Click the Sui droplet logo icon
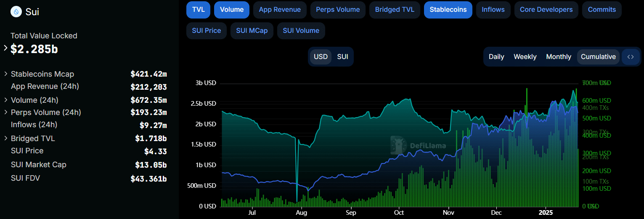The width and height of the screenshot is (644, 219). 16,12
